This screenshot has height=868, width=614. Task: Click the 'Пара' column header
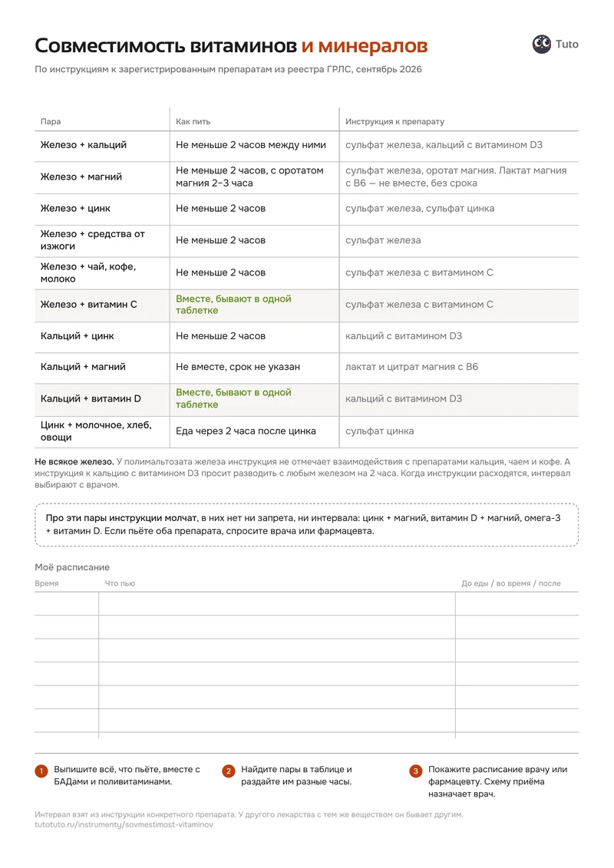(x=51, y=121)
